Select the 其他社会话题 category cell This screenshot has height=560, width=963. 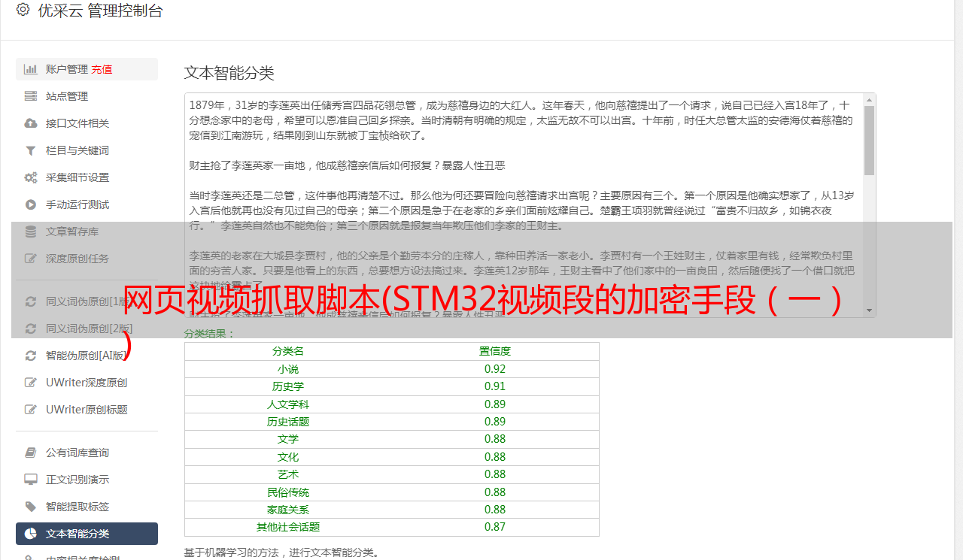(288, 527)
